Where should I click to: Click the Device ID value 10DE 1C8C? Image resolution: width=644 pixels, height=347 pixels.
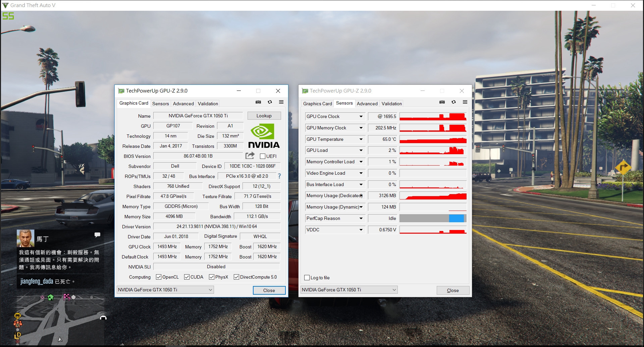253,166
